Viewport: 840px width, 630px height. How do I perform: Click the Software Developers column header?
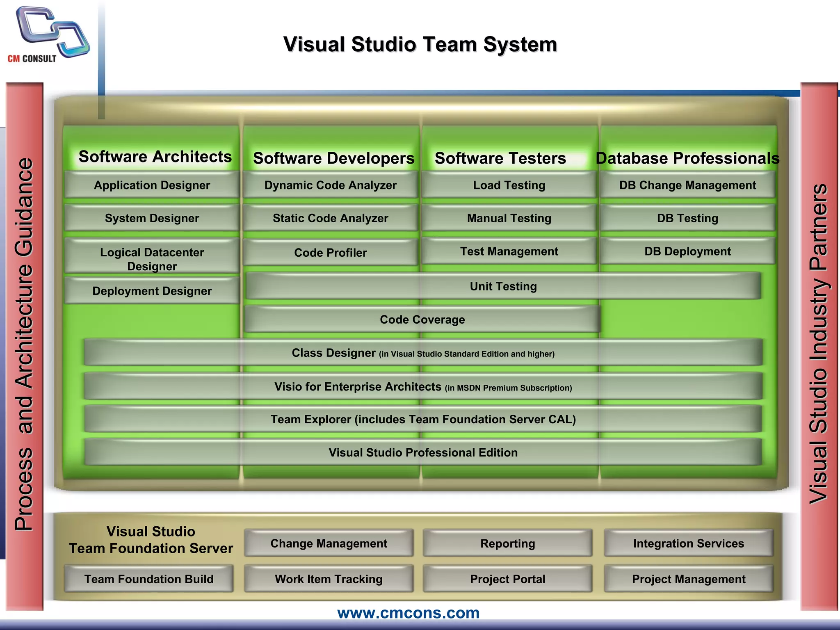click(x=333, y=158)
